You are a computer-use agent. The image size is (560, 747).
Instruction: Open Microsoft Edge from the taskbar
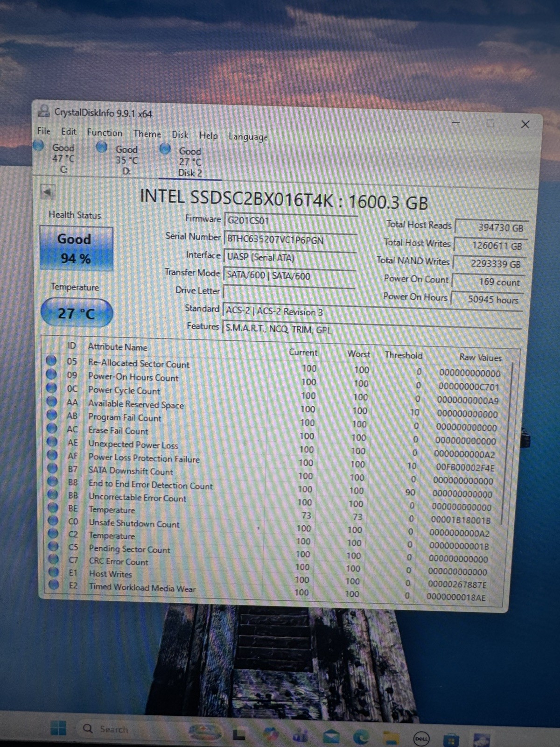click(361, 737)
